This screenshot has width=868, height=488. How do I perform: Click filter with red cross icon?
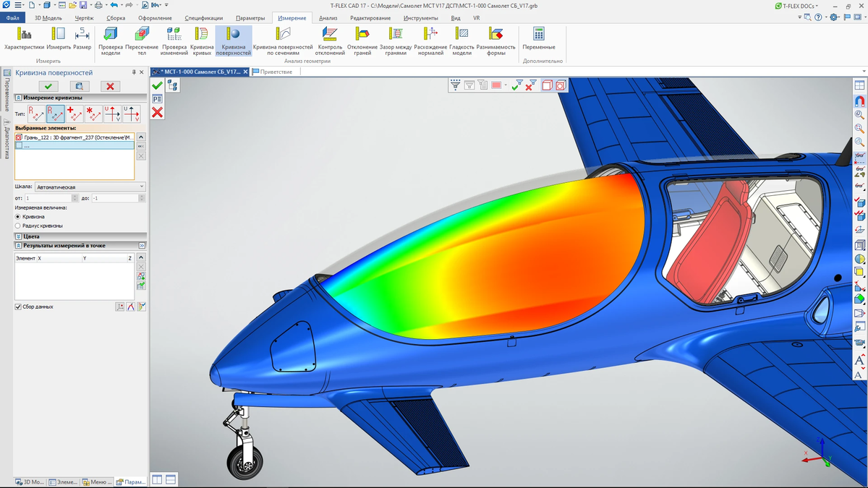pos(531,85)
